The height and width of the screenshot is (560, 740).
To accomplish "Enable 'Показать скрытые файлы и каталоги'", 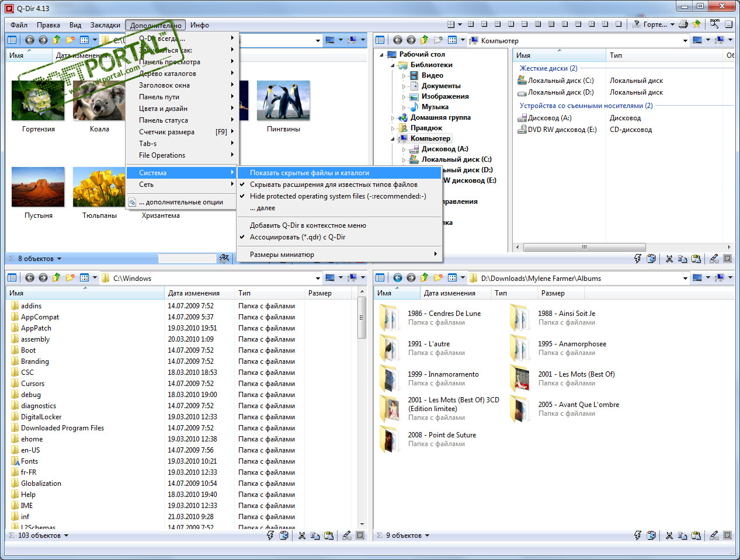I will (x=339, y=173).
